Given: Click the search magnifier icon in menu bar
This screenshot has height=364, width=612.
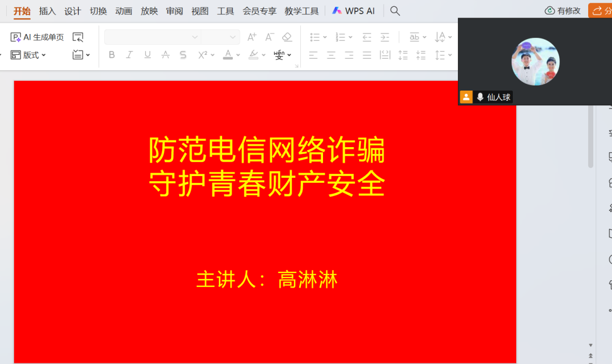Looking at the screenshot, I should tap(396, 11).
